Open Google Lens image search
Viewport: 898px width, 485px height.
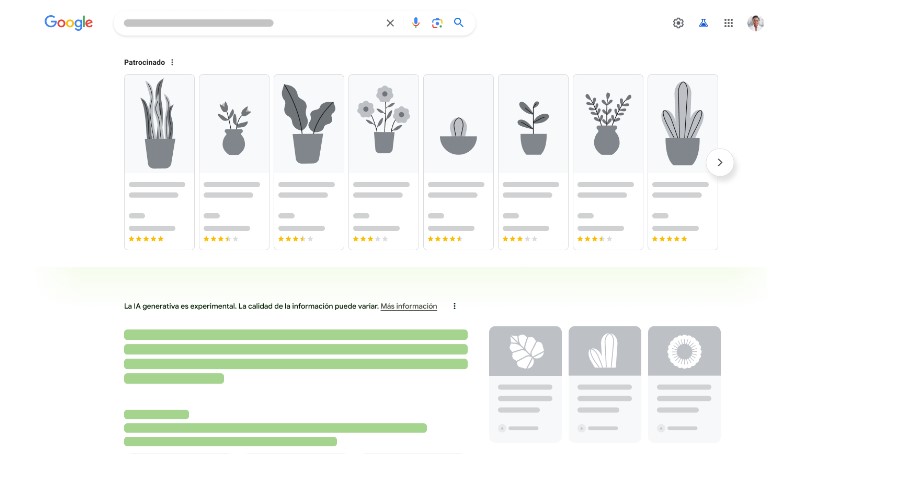point(437,23)
